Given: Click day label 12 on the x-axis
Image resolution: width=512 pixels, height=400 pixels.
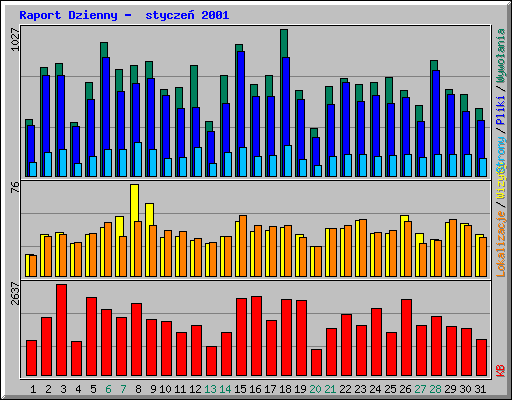Looking at the screenshot, I should click(195, 389).
